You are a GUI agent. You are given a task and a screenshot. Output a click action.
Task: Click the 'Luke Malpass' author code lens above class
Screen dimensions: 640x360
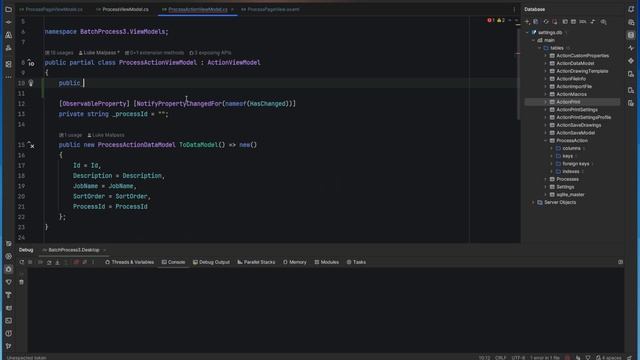[x=99, y=53]
